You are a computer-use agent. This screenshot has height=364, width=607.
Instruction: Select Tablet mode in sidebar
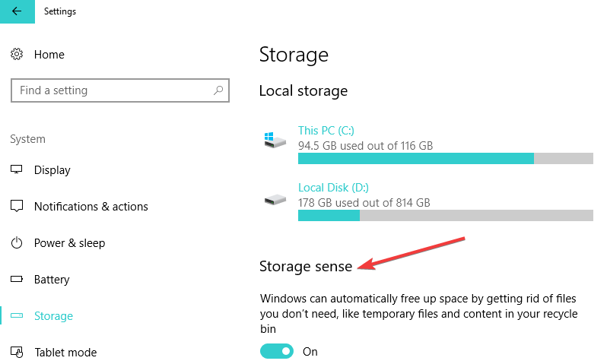65,353
